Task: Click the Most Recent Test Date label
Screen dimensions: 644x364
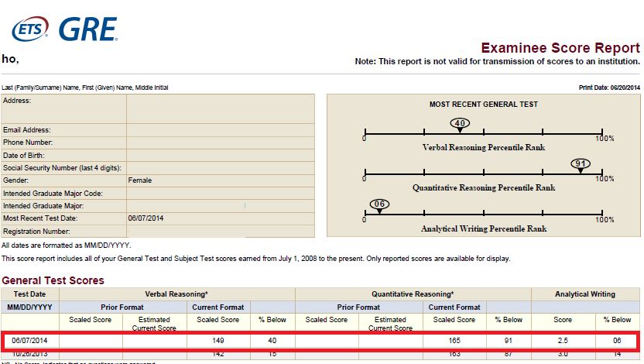Action: pos(40,218)
